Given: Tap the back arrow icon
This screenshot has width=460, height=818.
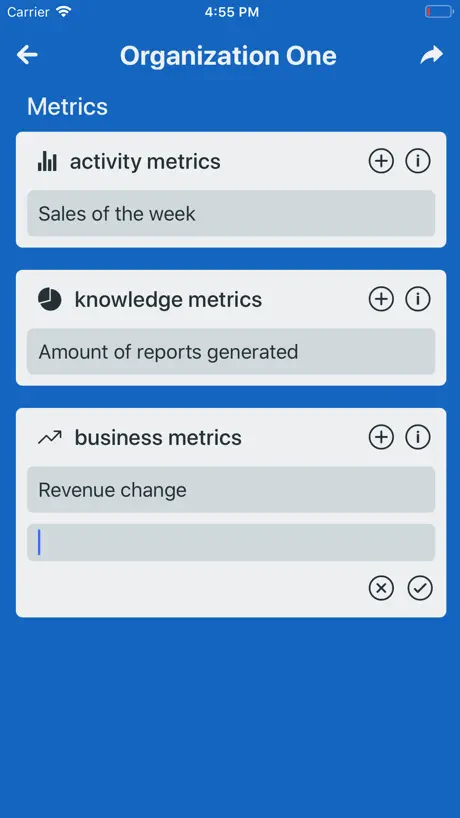Looking at the screenshot, I should tap(27, 55).
